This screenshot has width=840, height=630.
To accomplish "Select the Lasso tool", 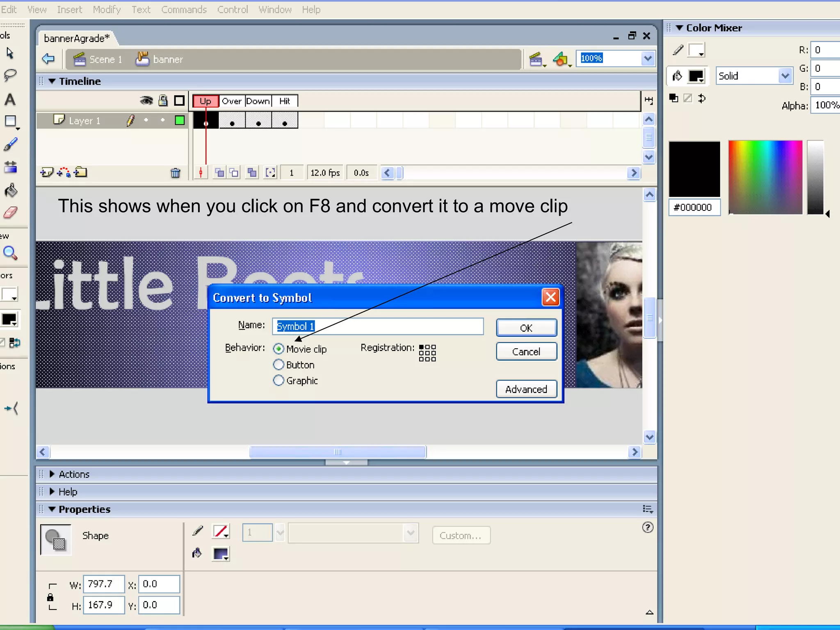I will click(10, 75).
